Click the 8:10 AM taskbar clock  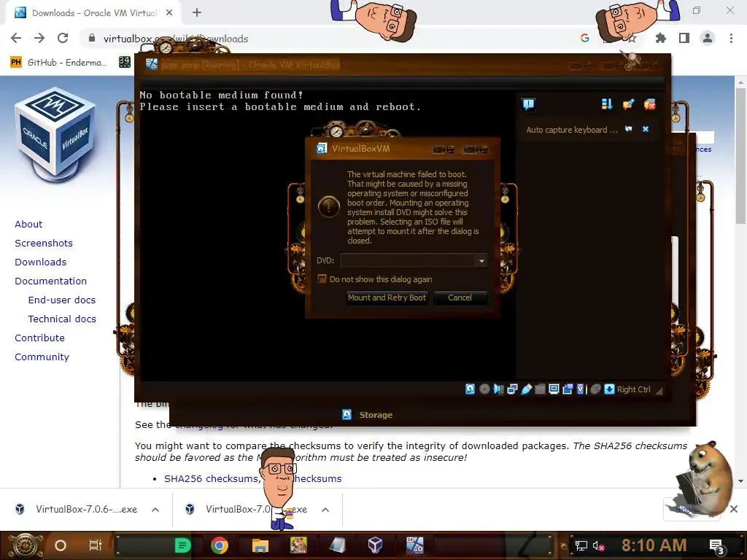click(x=654, y=545)
